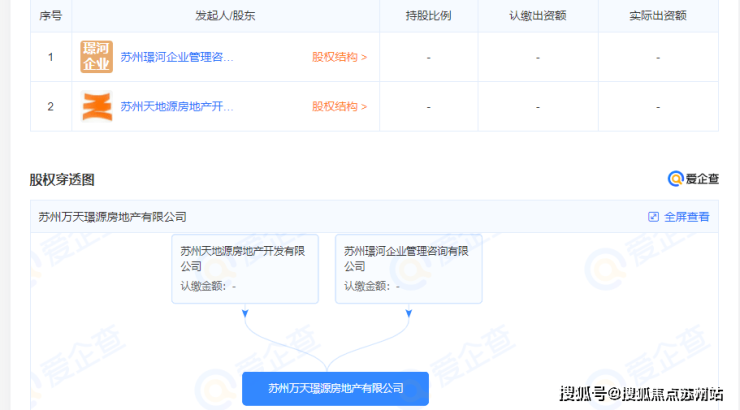
Task: Click the 序号 column header
Action: coord(50,16)
